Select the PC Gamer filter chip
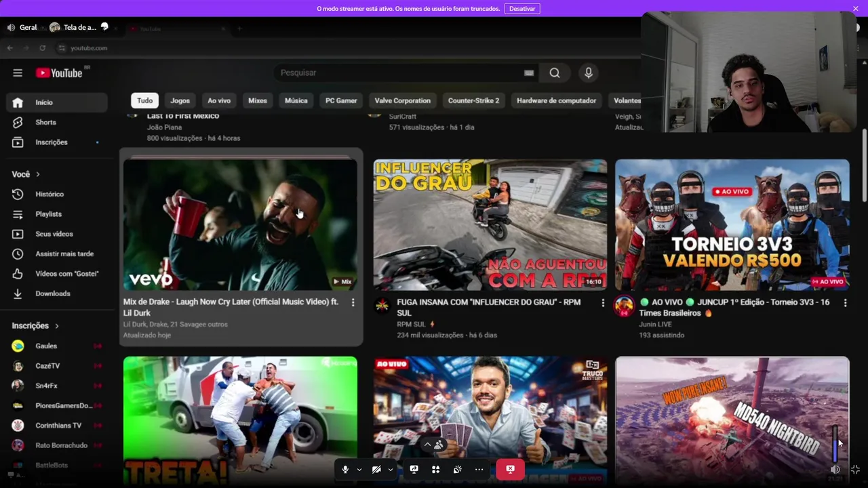Screen dimensions: 868x488 [x=341, y=100]
